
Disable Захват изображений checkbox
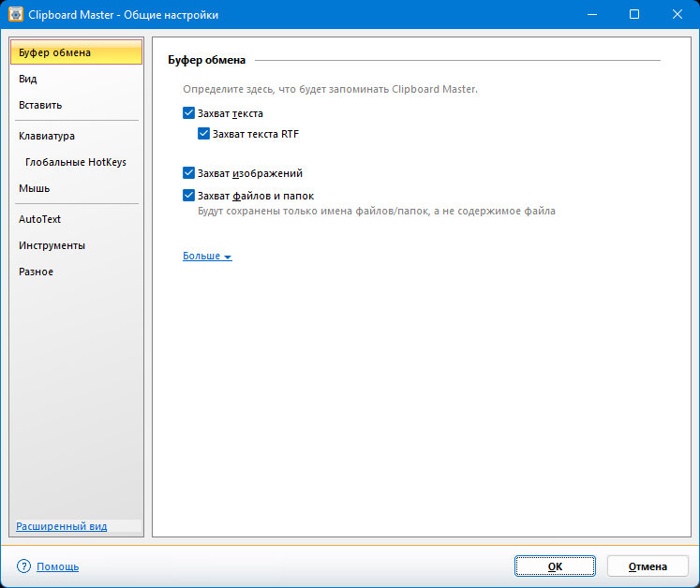click(x=189, y=172)
